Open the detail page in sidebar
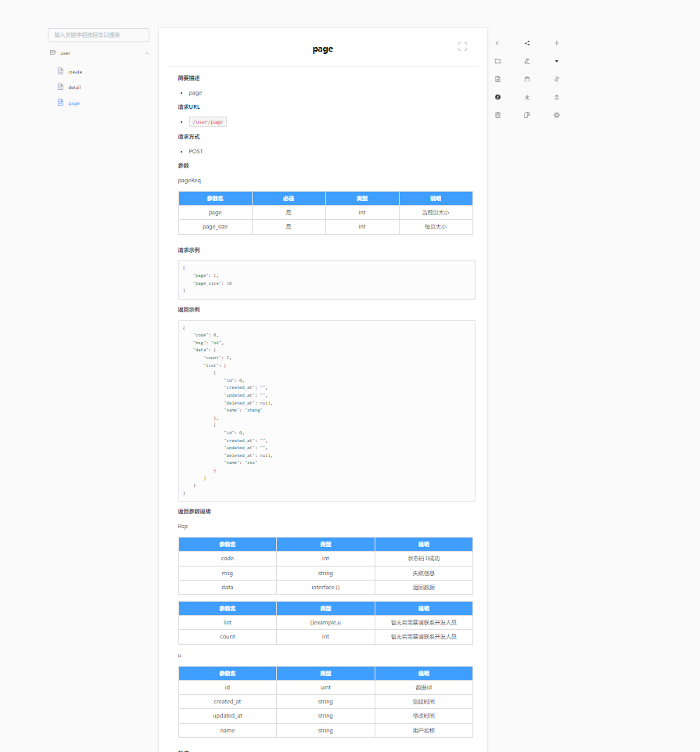The height and width of the screenshot is (752, 700). 74,88
